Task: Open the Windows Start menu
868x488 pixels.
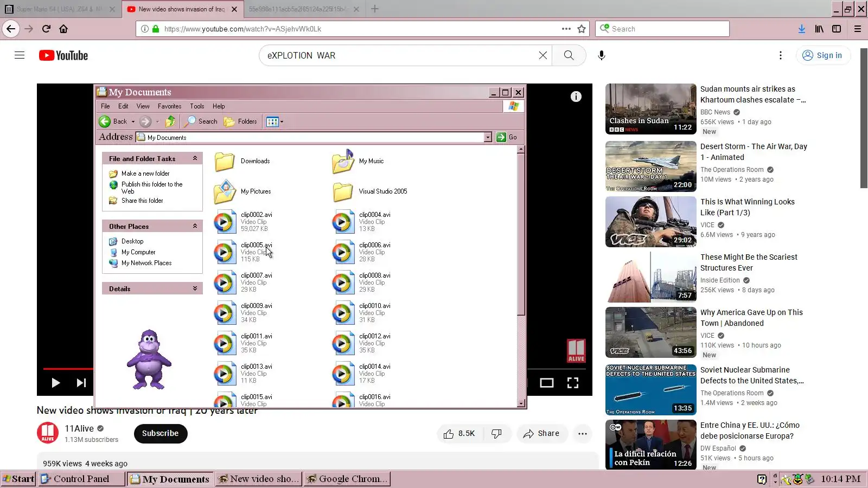Action: click(x=18, y=479)
